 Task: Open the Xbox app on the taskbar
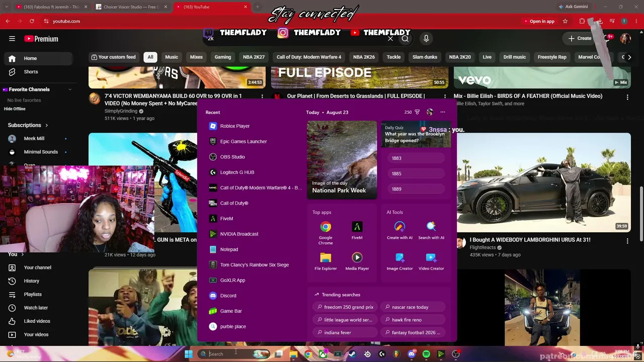pyautogui.click(x=323, y=354)
